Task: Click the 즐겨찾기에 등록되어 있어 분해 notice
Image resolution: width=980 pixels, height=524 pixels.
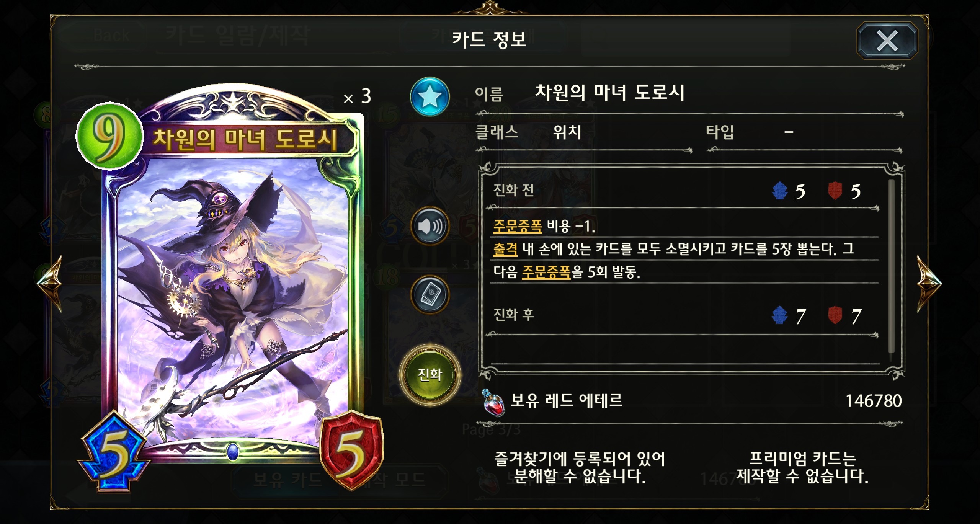Action: coord(580,467)
